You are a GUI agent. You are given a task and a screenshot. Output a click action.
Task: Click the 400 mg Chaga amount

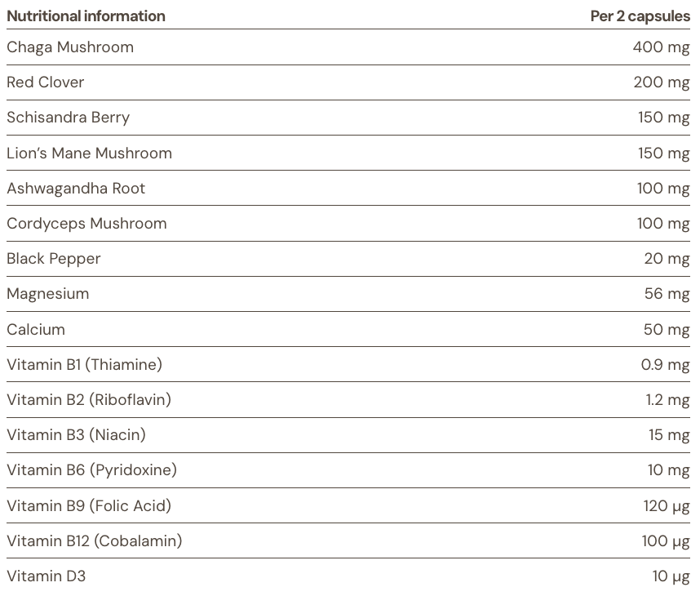(661, 47)
